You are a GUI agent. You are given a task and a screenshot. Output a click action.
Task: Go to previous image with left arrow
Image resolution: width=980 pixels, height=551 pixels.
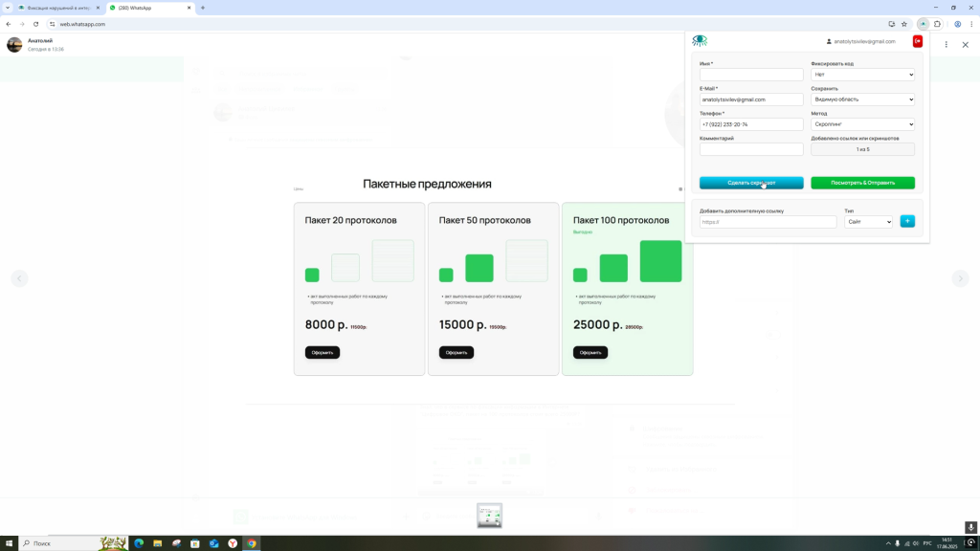(x=19, y=278)
